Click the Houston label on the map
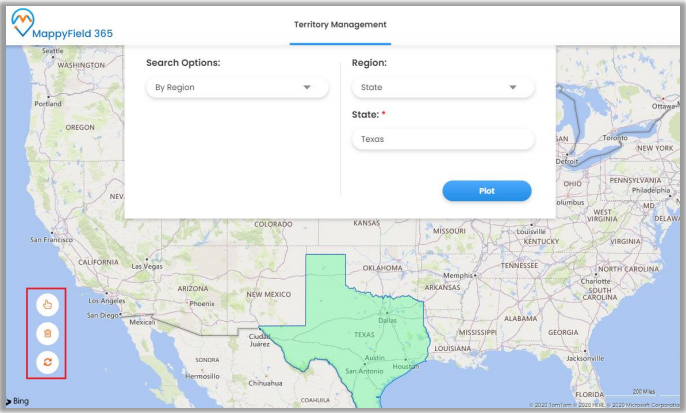This screenshot has height=413, width=686. (x=405, y=366)
